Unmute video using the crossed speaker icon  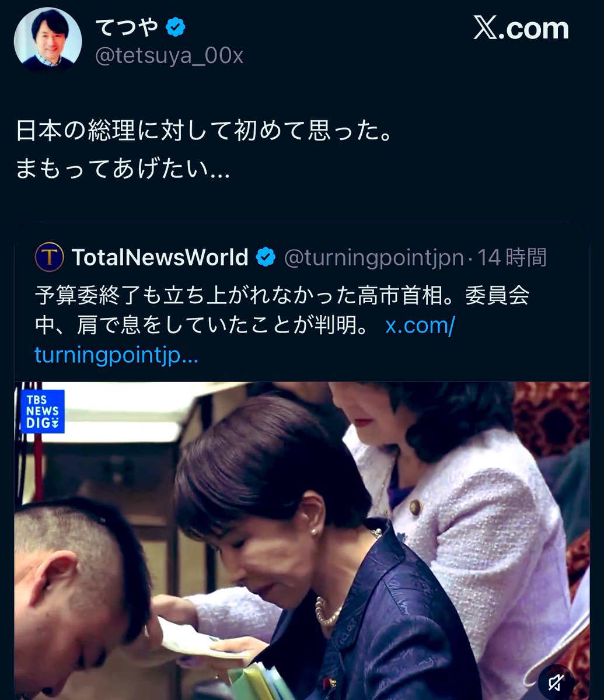point(556,681)
